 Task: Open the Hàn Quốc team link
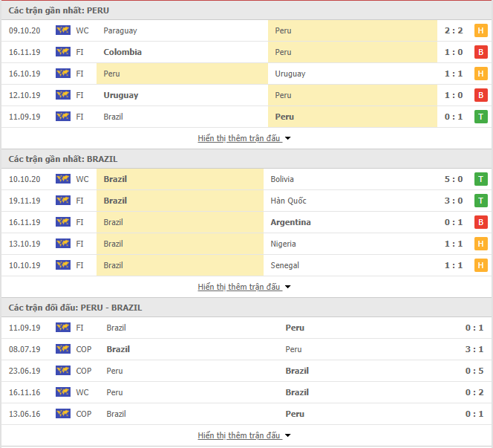[288, 201]
